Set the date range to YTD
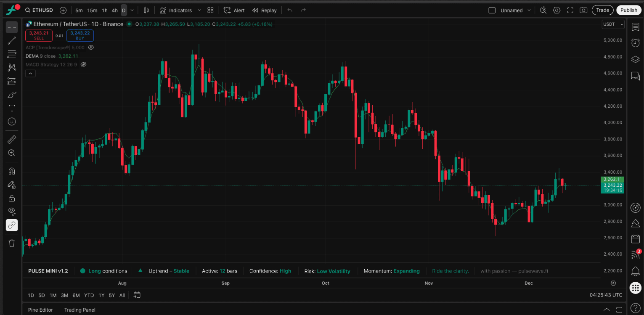Viewport: 644px width, 315px height. point(89,295)
